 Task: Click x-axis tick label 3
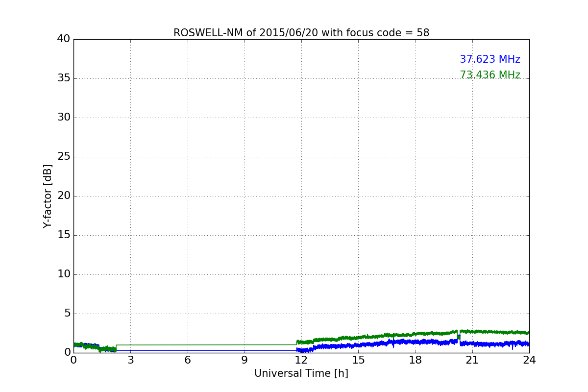click(130, 360)
